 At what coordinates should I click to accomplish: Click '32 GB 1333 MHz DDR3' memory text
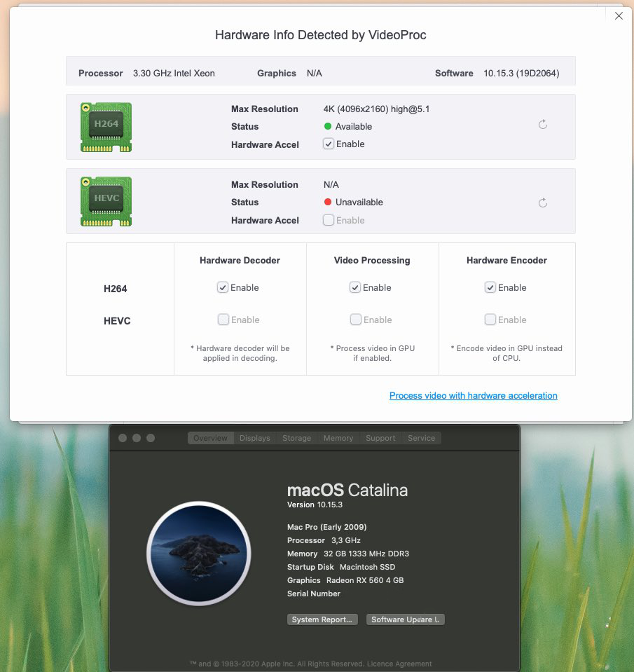pos(366,554)
